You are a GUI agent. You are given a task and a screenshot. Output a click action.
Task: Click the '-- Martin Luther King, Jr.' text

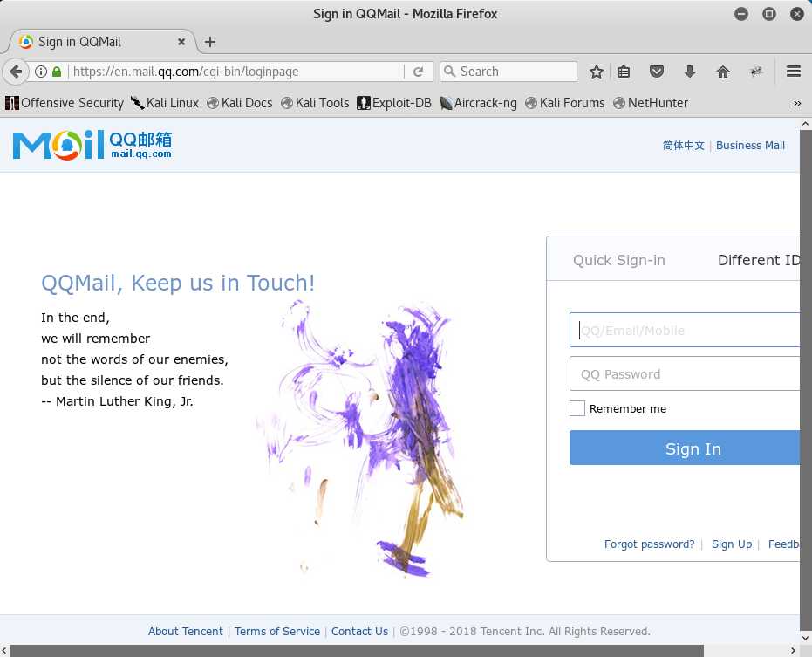click(117, 401)
